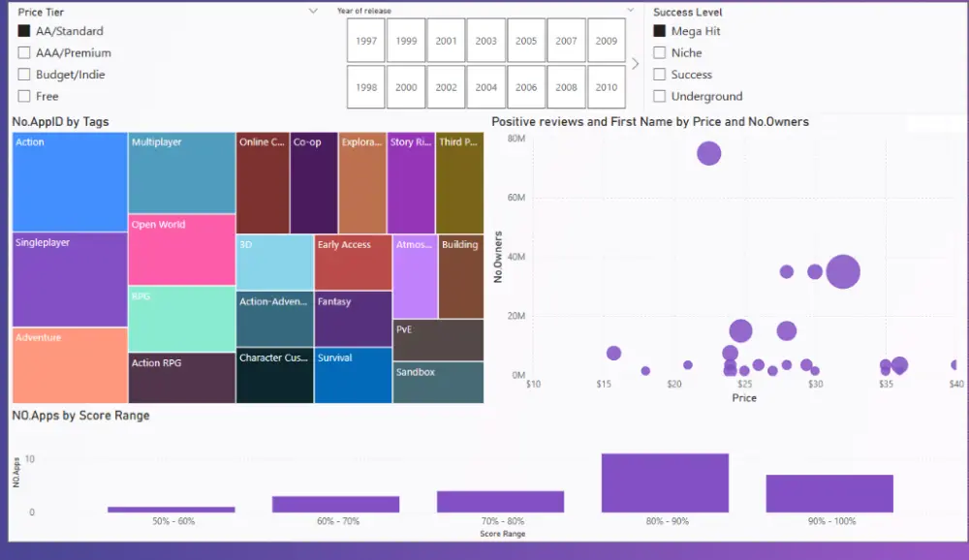The height and width of the screenshot is (560, 969).
Task: Select the largest bubble near 35M owners
Action: point(843,271)
